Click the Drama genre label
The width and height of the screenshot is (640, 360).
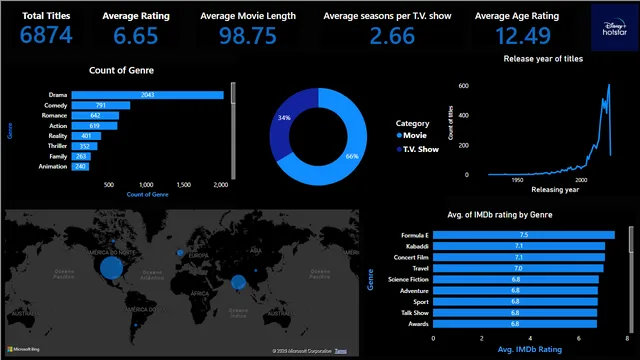(x=58, y=95)
